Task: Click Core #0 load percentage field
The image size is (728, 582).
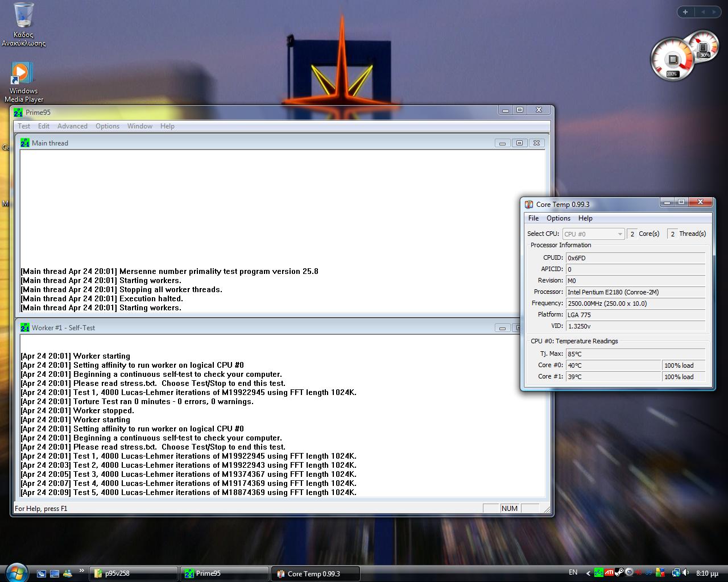Action: pyautogui.click(x=684, y=365)
